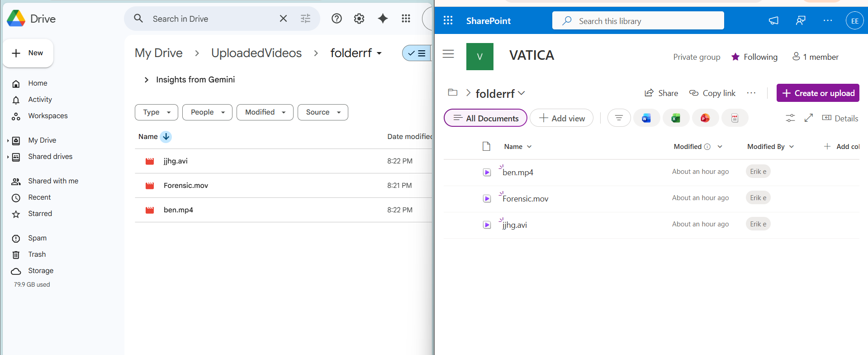Click the play icon beside ben.mp4 in SharePoint

487,173
